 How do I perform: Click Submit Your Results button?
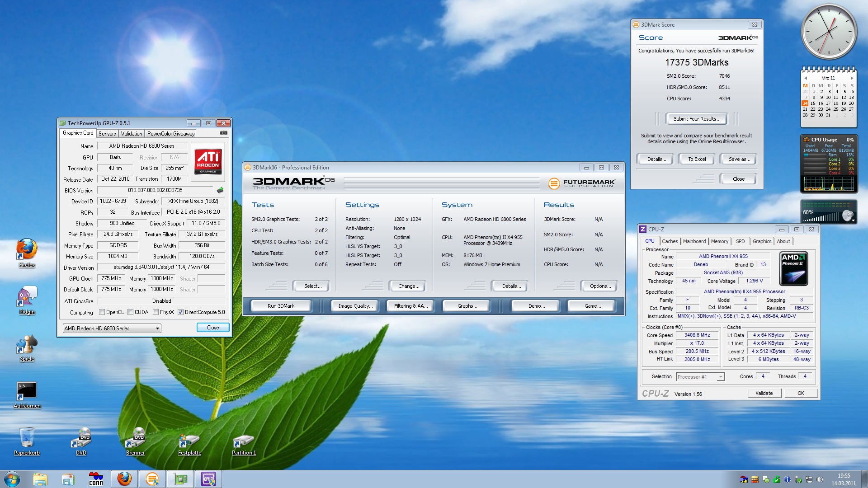697,119
